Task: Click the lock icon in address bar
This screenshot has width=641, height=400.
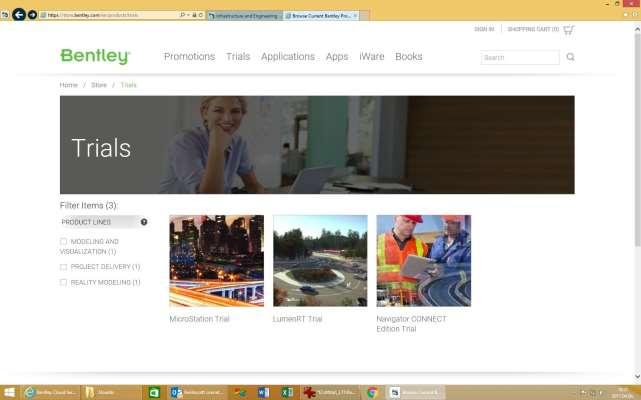Action: (x=195, y=15)
